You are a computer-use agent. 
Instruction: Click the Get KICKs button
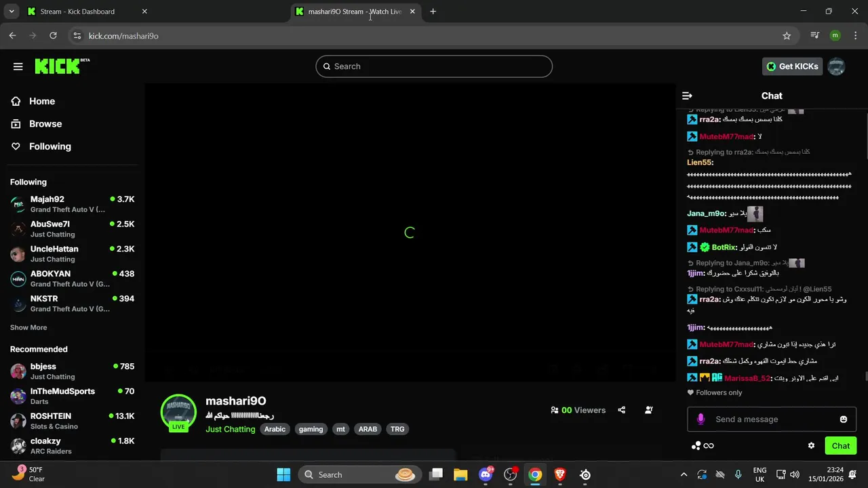(792, 66)
